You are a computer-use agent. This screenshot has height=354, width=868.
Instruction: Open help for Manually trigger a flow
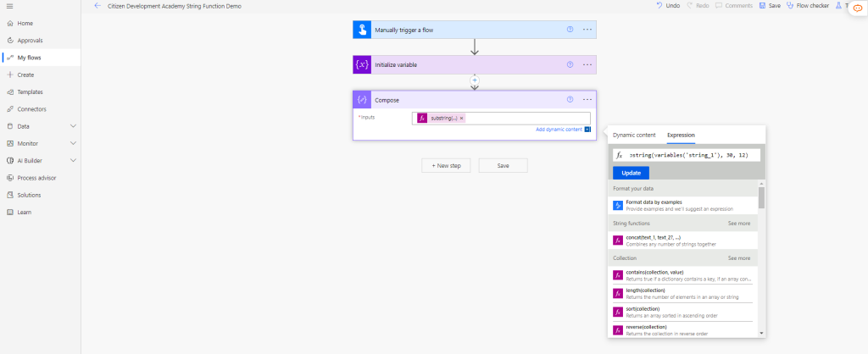pos(570,30)
